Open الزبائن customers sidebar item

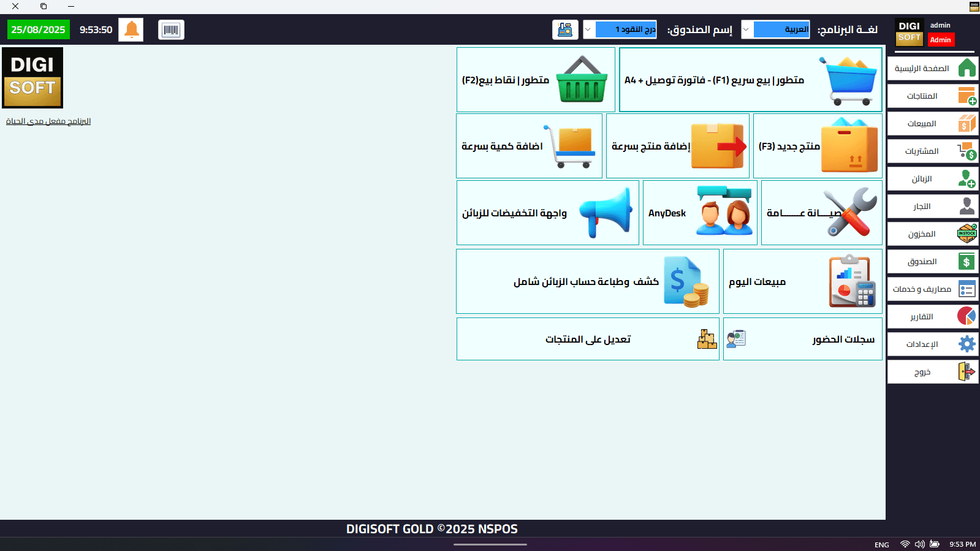pyautogui.click(x=933, y=178)
